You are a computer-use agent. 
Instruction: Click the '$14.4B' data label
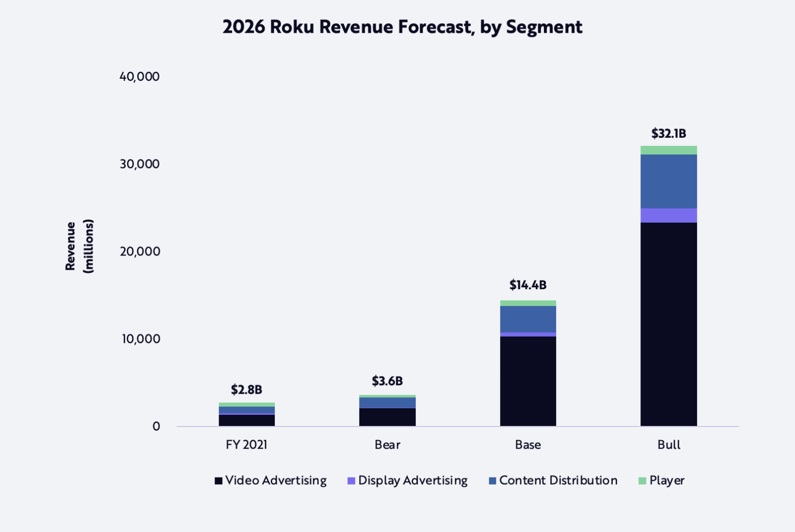528,285
